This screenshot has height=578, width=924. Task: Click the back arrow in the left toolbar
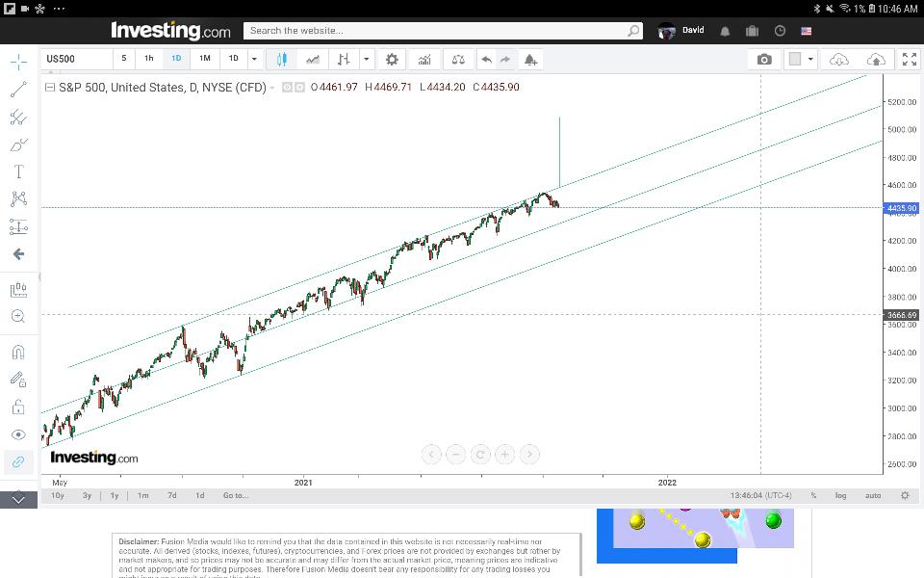[x=18, y=254]
